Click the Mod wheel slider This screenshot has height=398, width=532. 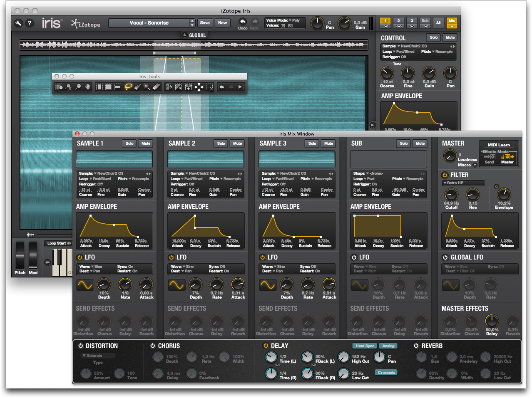click(x=33, y=255)
